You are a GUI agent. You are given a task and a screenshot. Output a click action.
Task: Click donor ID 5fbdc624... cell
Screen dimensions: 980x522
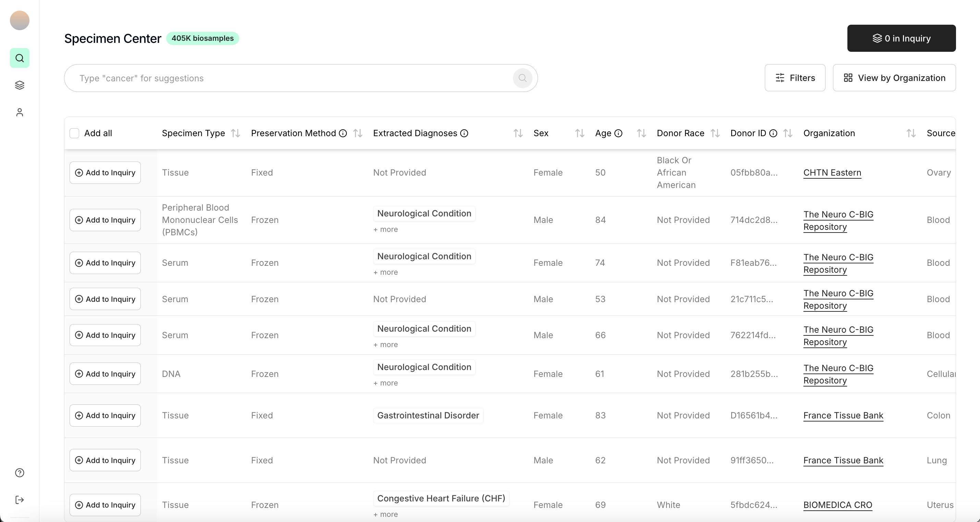[754, 505]
